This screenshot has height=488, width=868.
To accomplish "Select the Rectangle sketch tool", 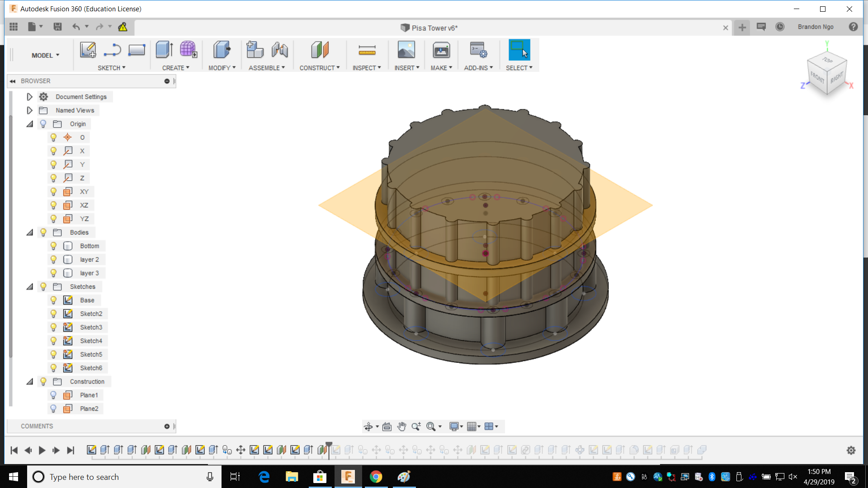I will (137, 50).
